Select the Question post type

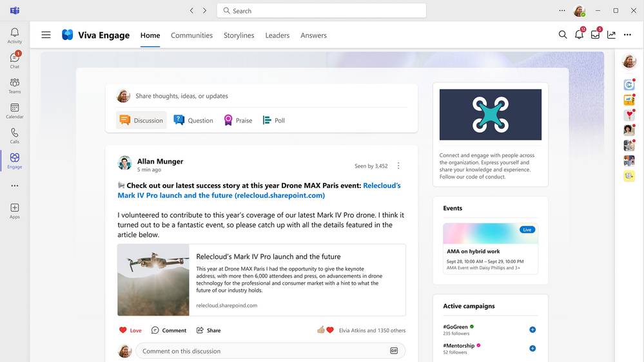click(x=193, y=120)
